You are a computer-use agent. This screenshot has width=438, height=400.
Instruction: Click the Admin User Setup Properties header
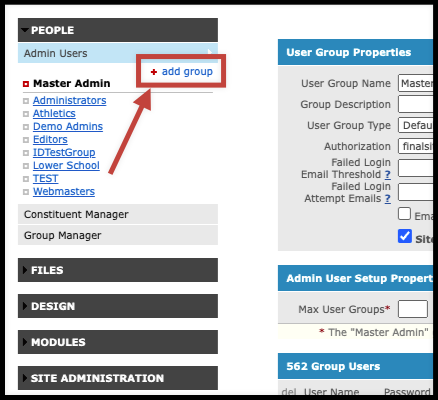click(355, 278)
